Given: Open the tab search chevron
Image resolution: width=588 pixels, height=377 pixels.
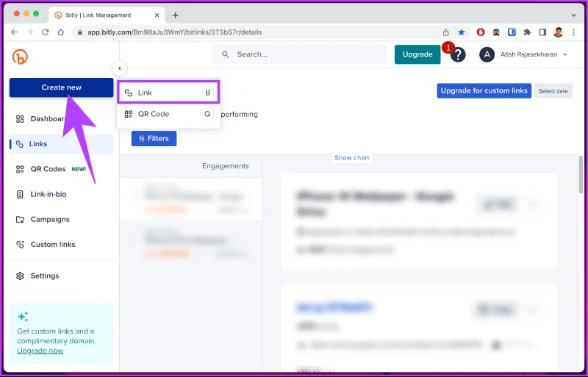Looking at the screenshot, I should [574, 15].
